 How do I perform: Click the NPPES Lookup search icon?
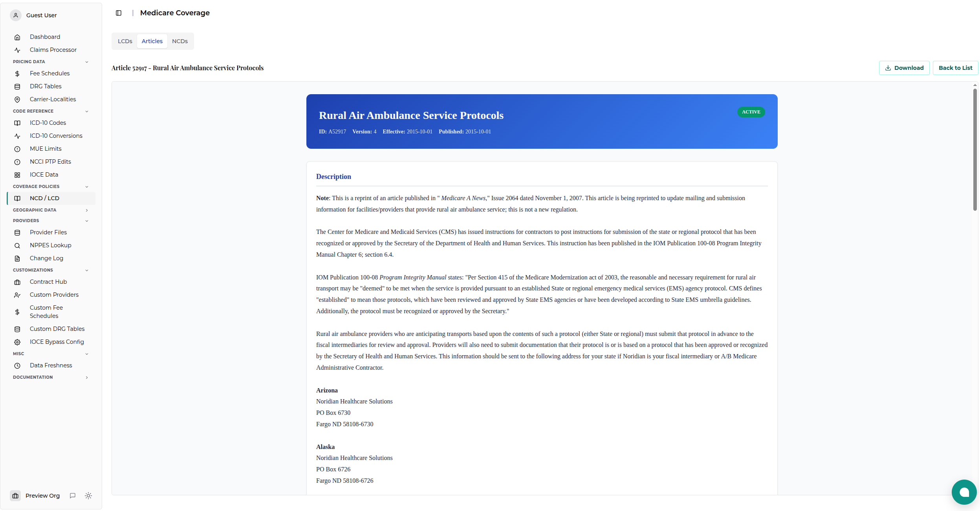[17, 246]
